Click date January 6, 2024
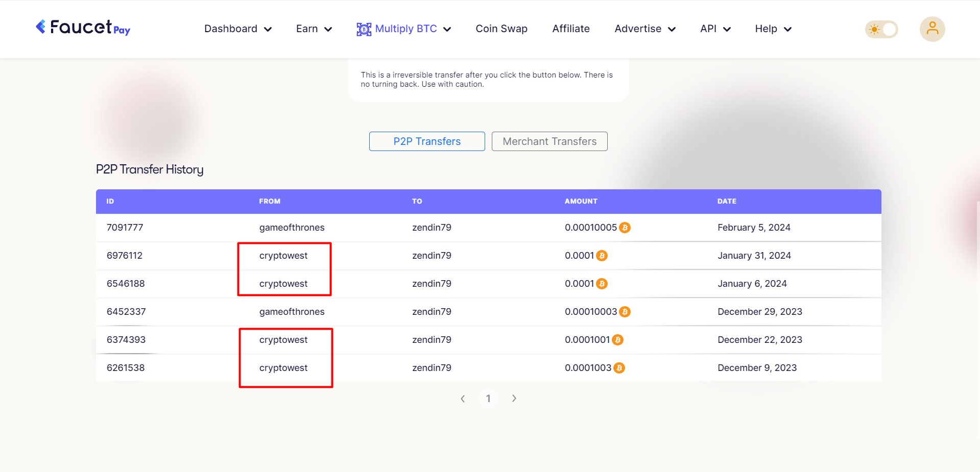Screen dimensions: 980x472 tap(752, 284)
